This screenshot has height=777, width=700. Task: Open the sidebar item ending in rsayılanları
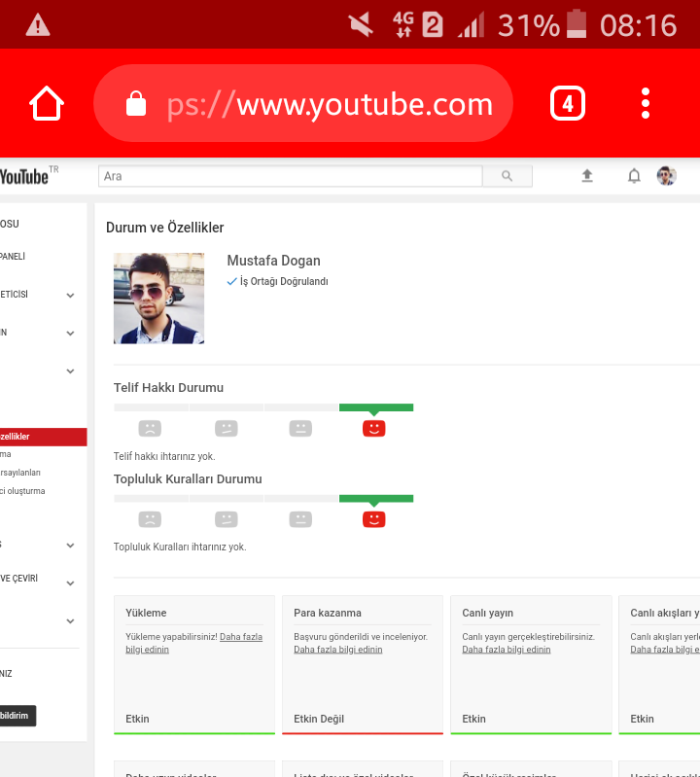pyautogui.click(x=20, y=473)
